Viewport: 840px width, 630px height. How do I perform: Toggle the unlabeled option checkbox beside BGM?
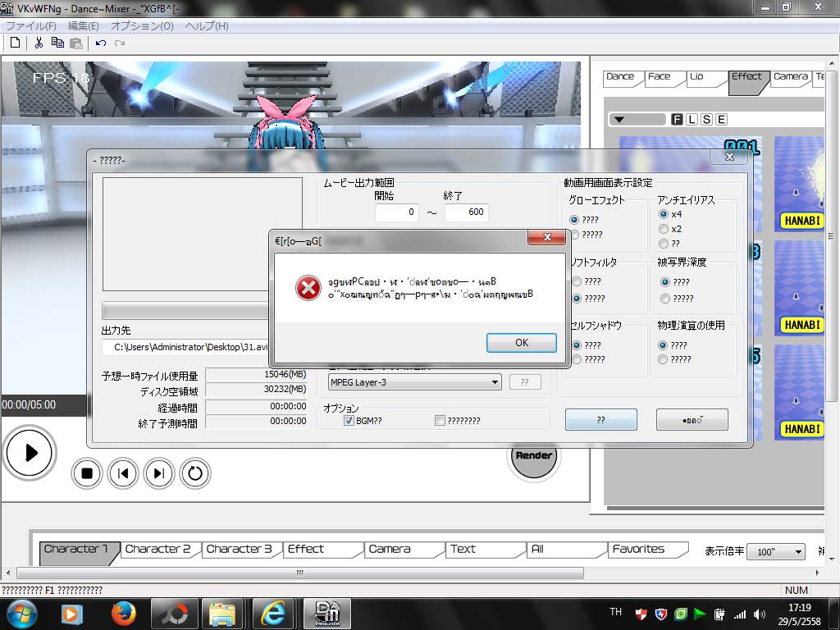[x=440, y=421]
